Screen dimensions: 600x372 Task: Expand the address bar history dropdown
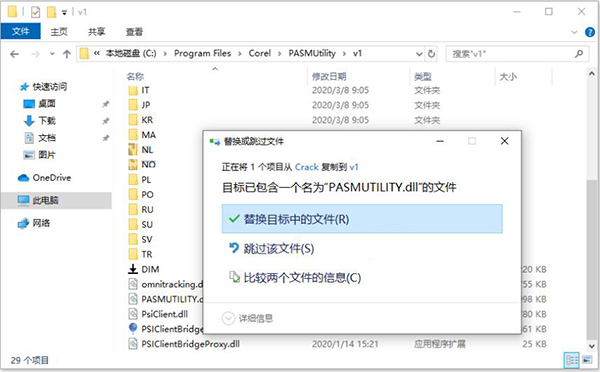[x=419, y=54]
